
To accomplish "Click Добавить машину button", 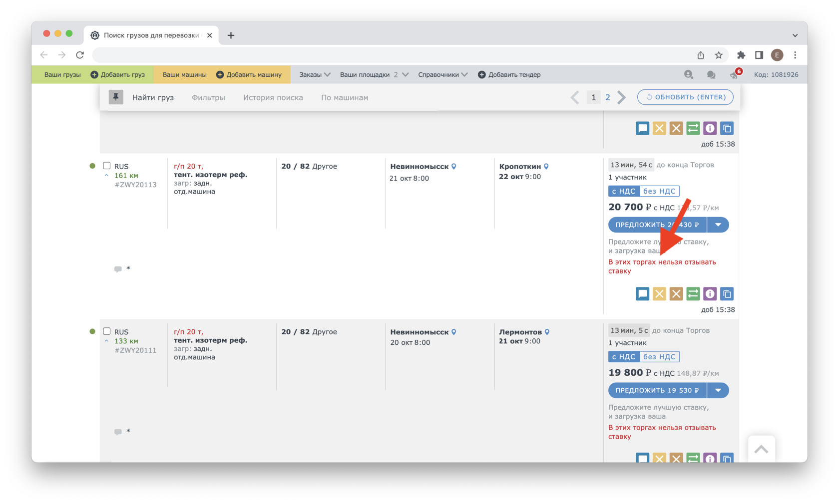I will click(249, 74).
